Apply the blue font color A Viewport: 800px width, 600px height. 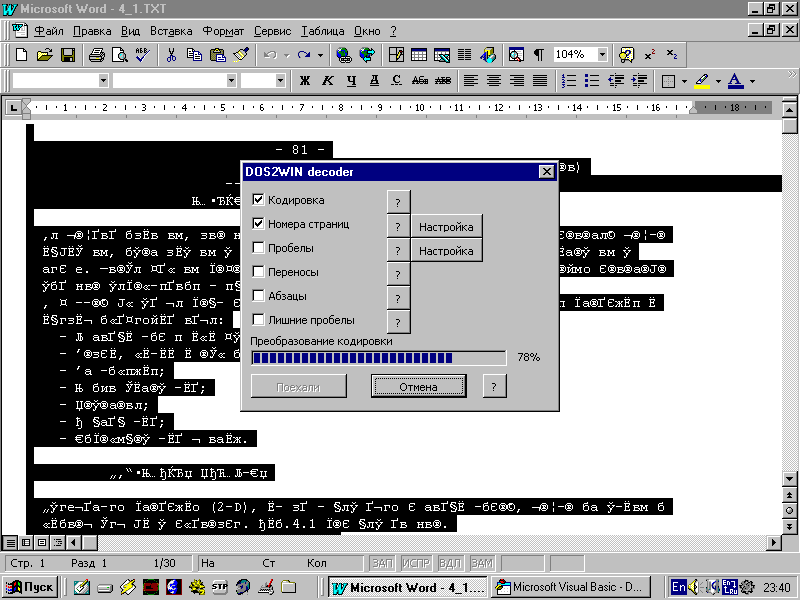click(x=736, y=81)
